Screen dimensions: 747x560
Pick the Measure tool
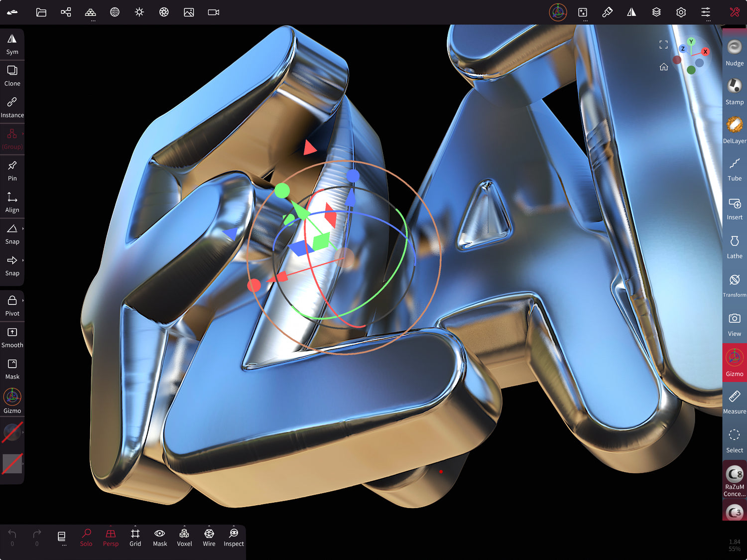[734, 403]
